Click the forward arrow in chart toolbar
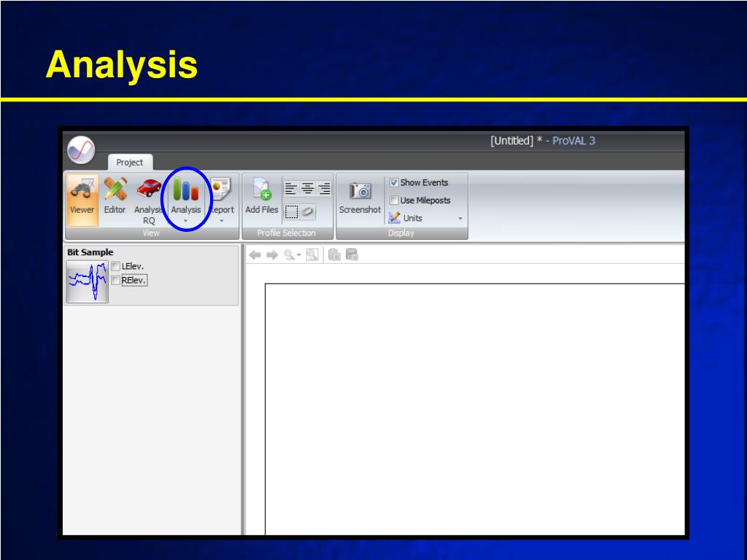 point(272,255)
